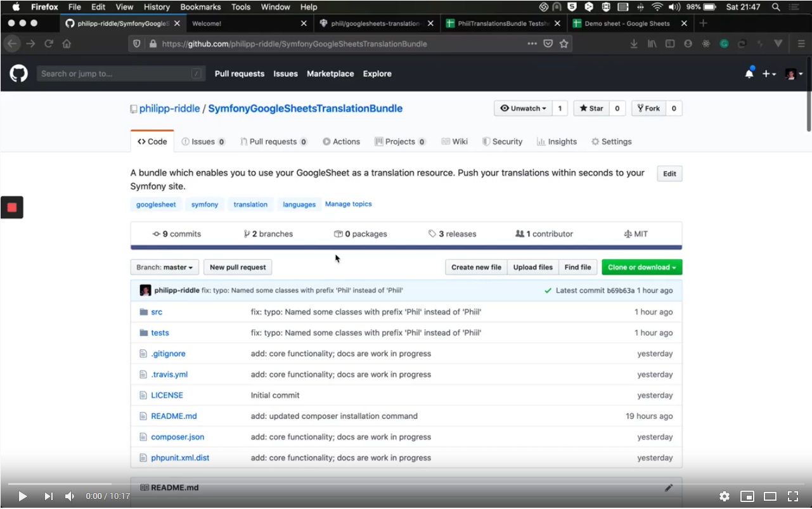Open Firefox downloads arrow icon
The height and width of the screenshot is (509, 812).
[634, 44]
